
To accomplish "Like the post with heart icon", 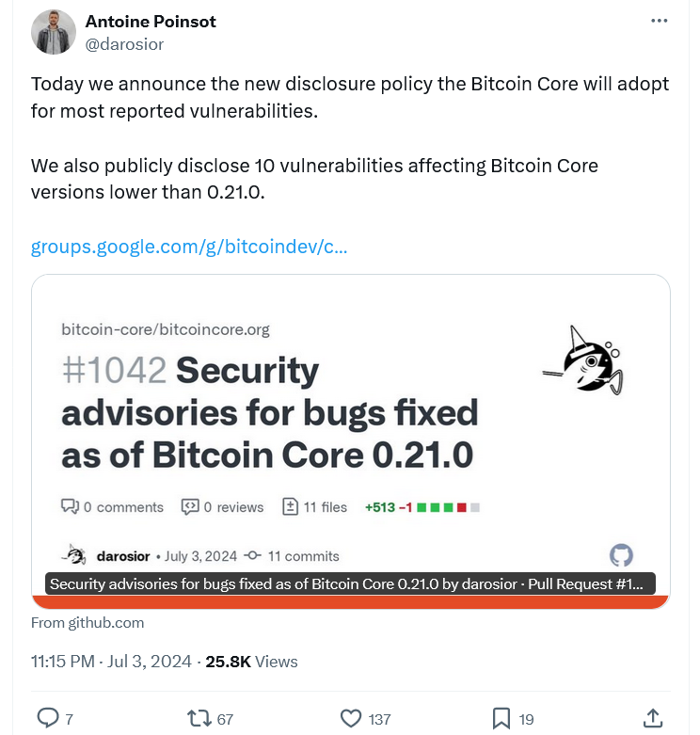I will pos(351,718).
